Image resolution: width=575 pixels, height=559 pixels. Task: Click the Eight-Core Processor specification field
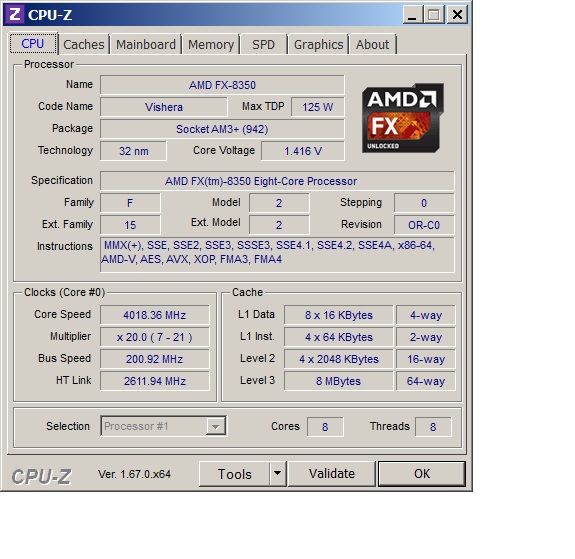(277, 181)
